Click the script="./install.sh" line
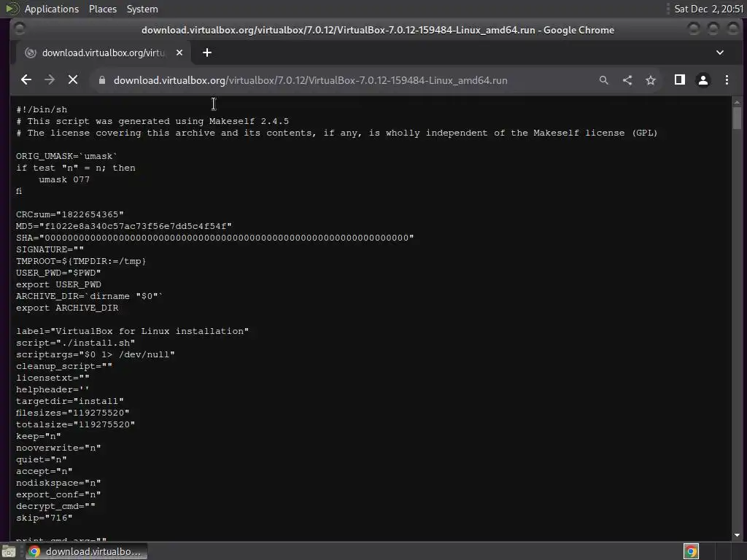 (75, 343)
